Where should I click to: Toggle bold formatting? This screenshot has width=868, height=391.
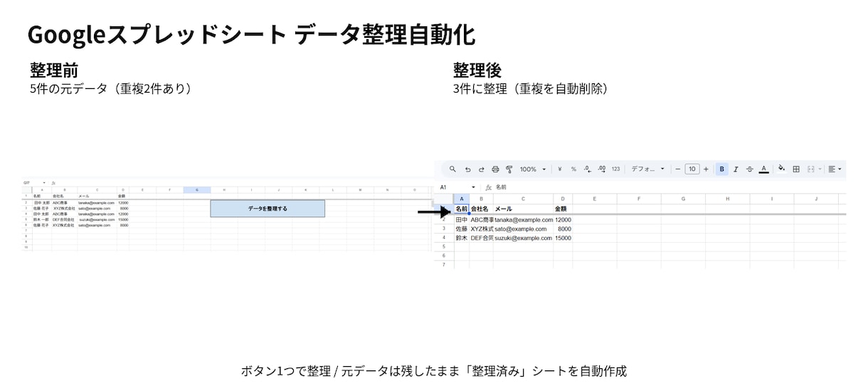[722, 170]
